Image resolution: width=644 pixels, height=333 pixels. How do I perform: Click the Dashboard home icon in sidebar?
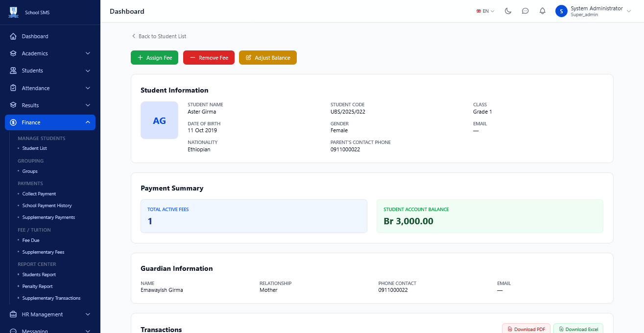coord(13,36)
